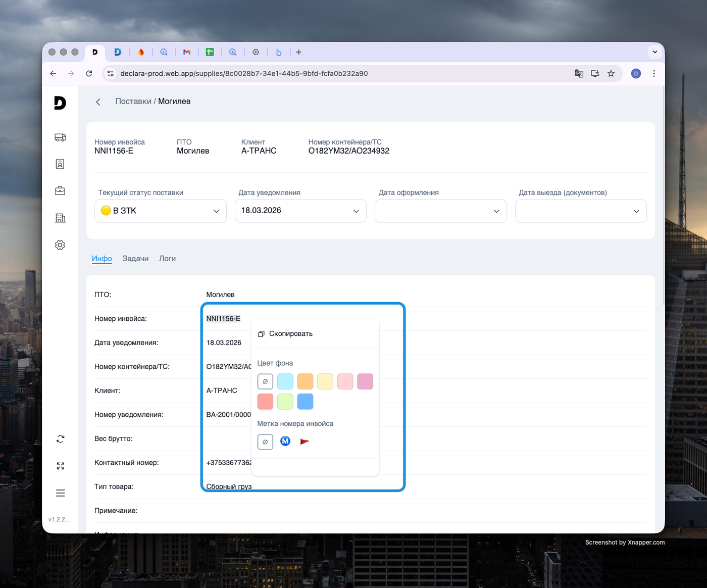Click the browser address bar URL
Screen dimensions: 707x588
click(x=244, y=74)
